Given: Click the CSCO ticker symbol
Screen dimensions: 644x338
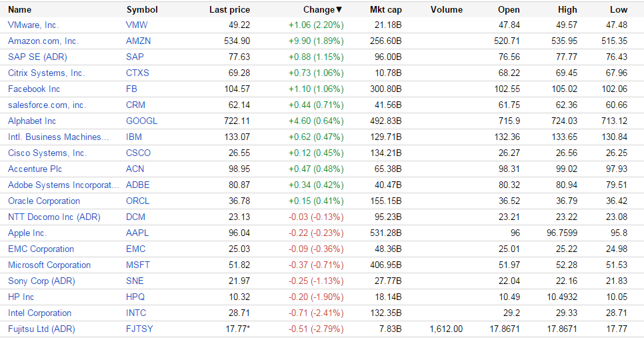Looking at the screenshot, I should pyautogui.click(x=138, y=153).
